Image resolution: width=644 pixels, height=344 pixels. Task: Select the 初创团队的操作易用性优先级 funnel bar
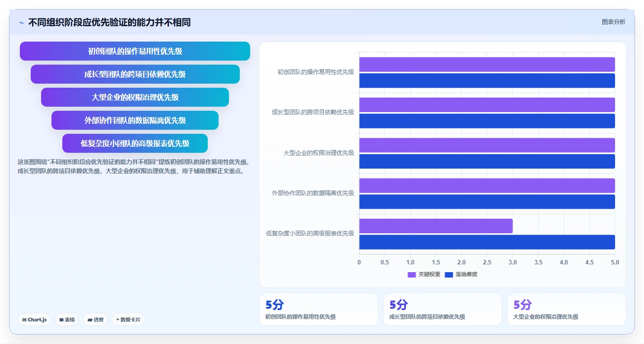tap(135, 51)
